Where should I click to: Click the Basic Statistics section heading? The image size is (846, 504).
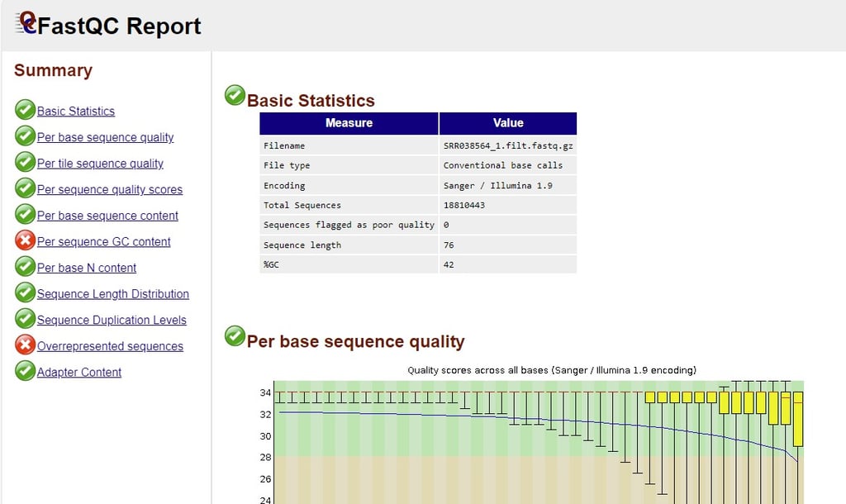(311, 100)
